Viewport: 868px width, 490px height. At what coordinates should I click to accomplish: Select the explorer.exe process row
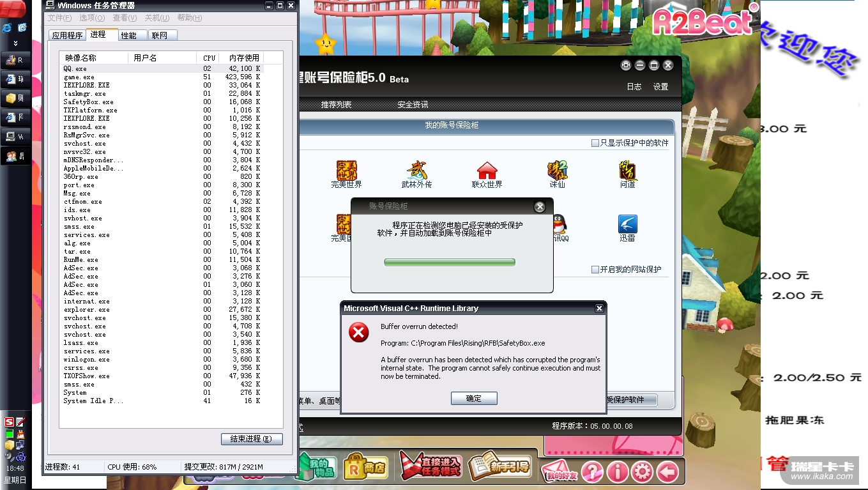coord(162,309)
